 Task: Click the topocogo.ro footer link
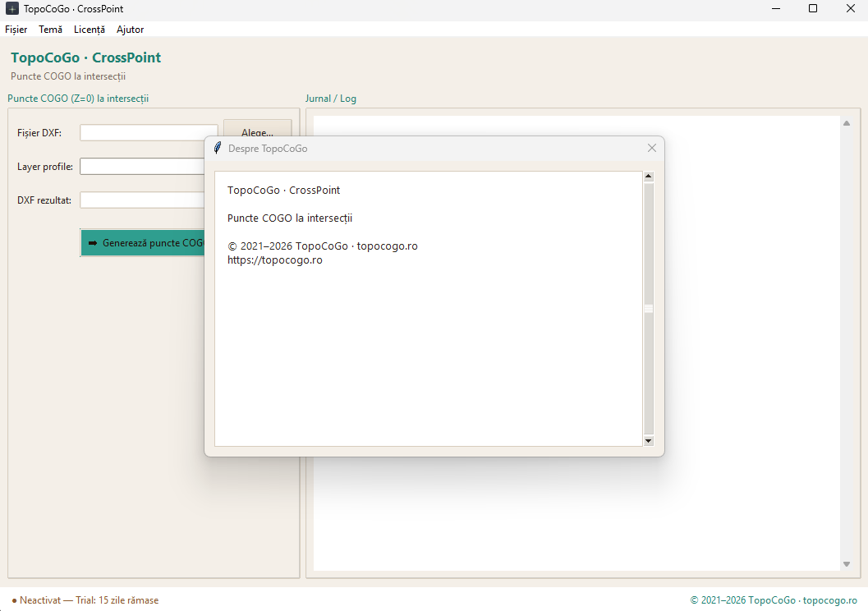(x=829, y=600)
